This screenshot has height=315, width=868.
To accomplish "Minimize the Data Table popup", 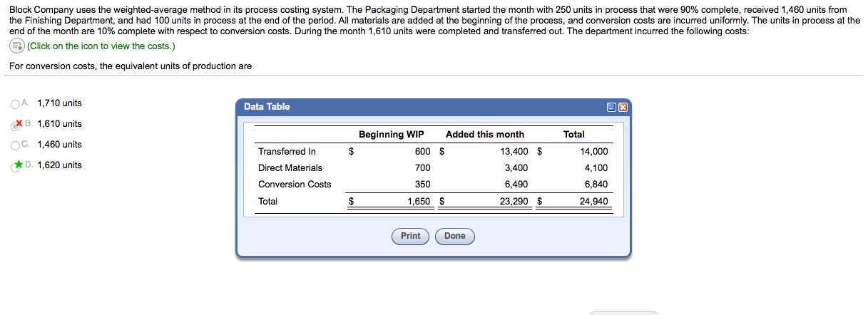I will 612,107.
